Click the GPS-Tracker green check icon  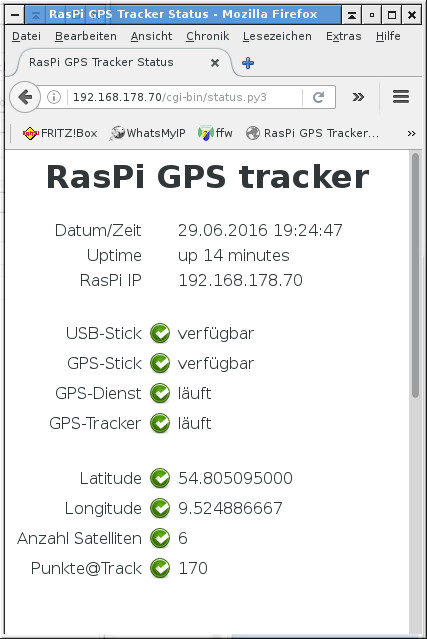pyautogui.click(x=160, y=423)
